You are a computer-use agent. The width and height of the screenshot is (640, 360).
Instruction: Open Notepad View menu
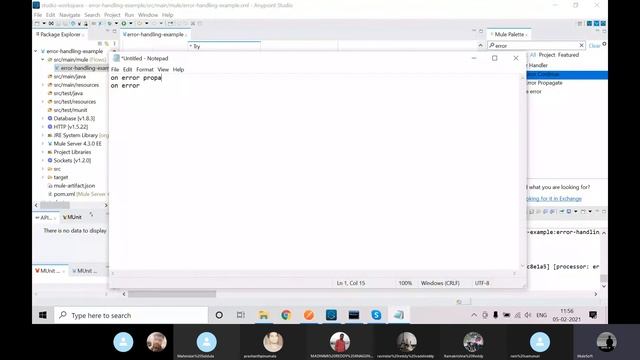(163, 69)
